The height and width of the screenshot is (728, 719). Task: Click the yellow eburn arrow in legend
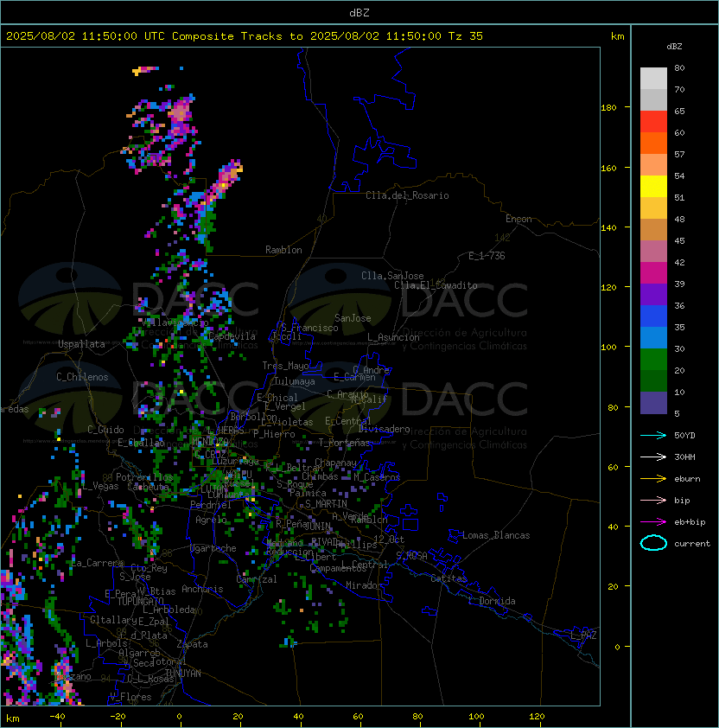coord(653,479)
